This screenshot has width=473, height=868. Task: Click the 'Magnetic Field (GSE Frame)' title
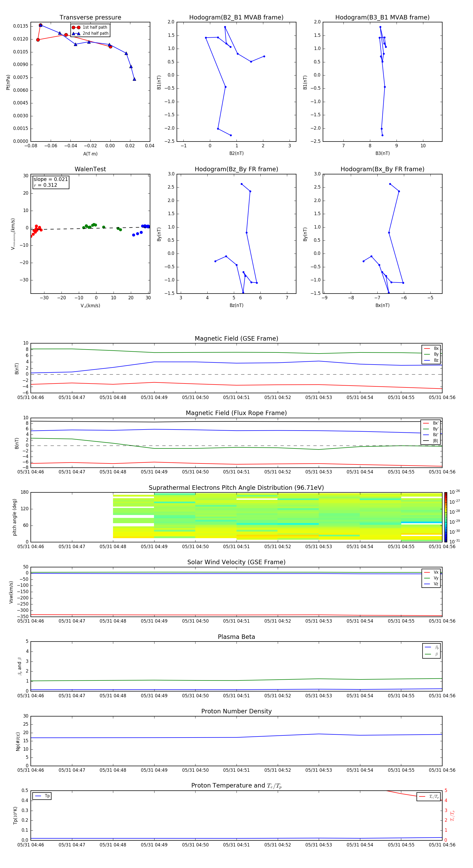coord(236,339)
